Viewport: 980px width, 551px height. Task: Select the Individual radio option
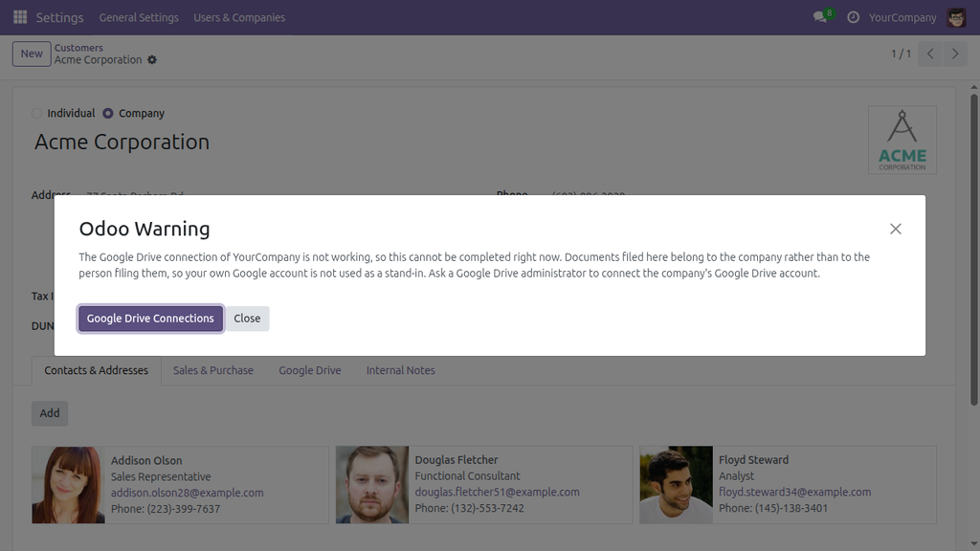(x=37, y=113)
